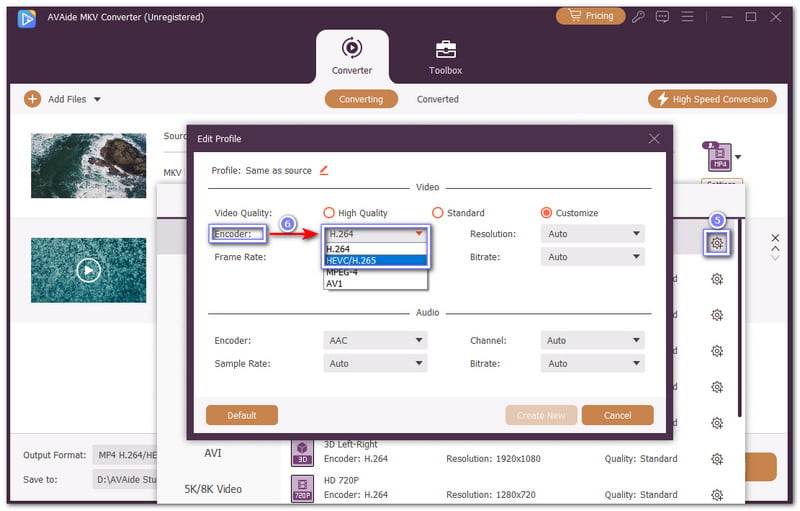This screenshot has height=511, width=800.
Task: Remove the second file with X icon
Action: 775,238
